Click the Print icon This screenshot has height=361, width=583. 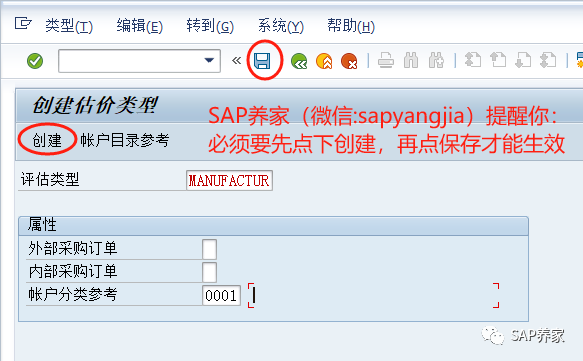click(386, 61)
